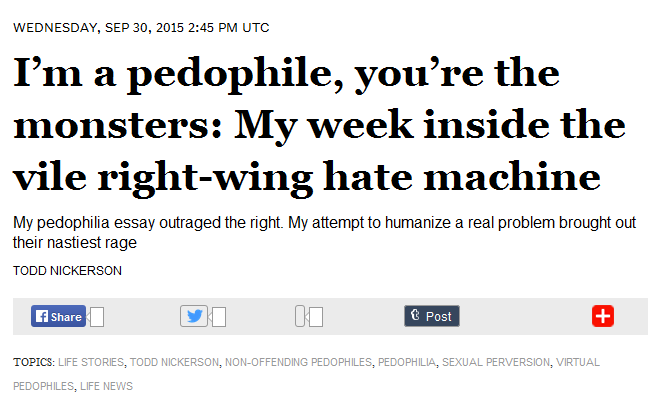Open the Sexual Perversion topic link

coord(496,362)
